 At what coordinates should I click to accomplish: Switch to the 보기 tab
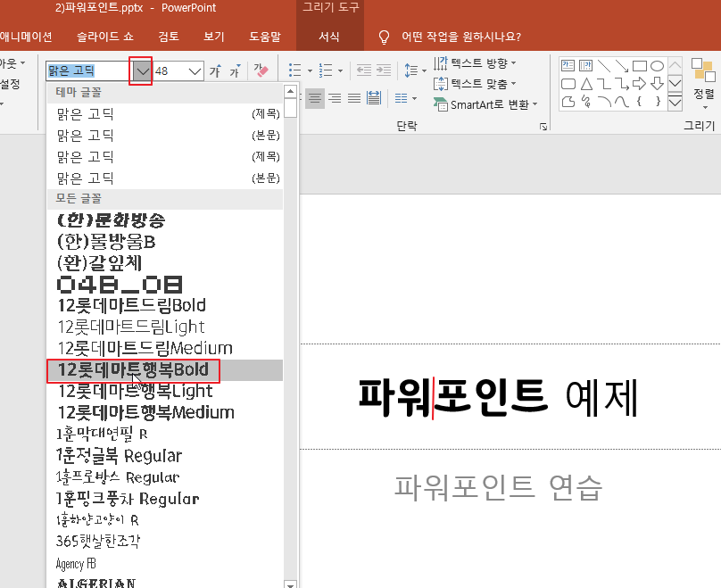point(214,37)
